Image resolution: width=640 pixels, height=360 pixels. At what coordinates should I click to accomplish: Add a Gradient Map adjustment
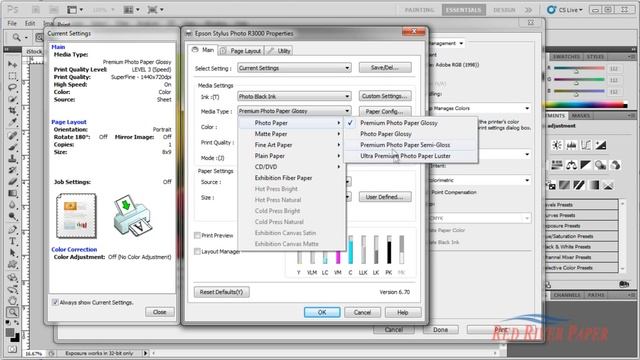pyautogui.click(x=593, y=185)
